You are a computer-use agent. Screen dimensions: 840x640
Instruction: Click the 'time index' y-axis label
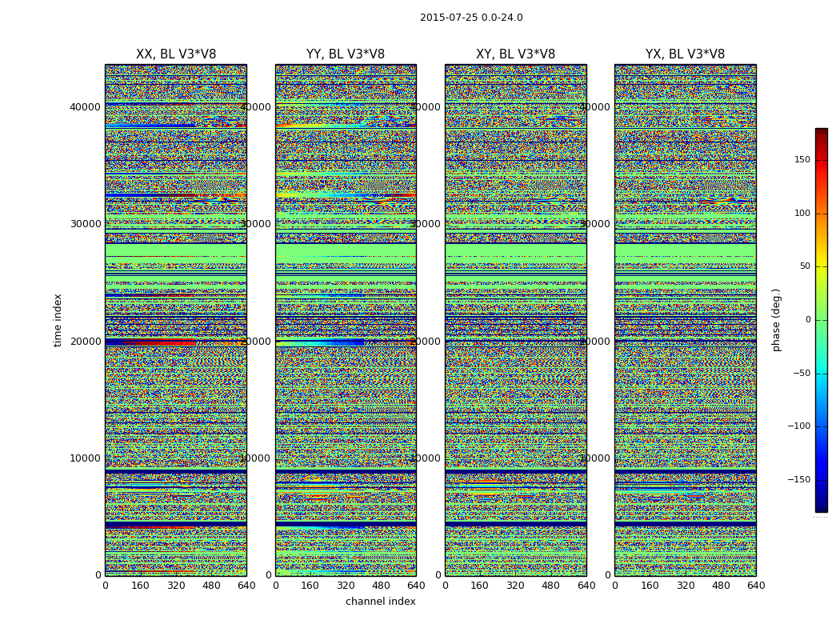(x=58, y=320)
